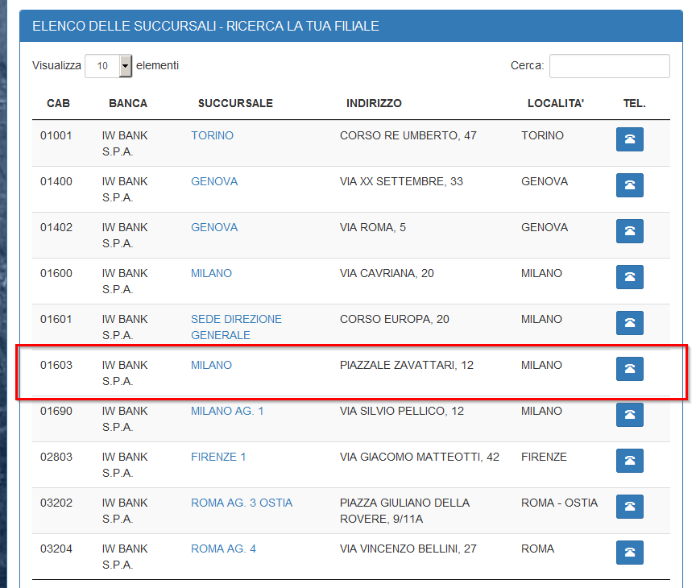Sort by INDIRIZZO column header

pyautogui.click(x=374, y=103)
